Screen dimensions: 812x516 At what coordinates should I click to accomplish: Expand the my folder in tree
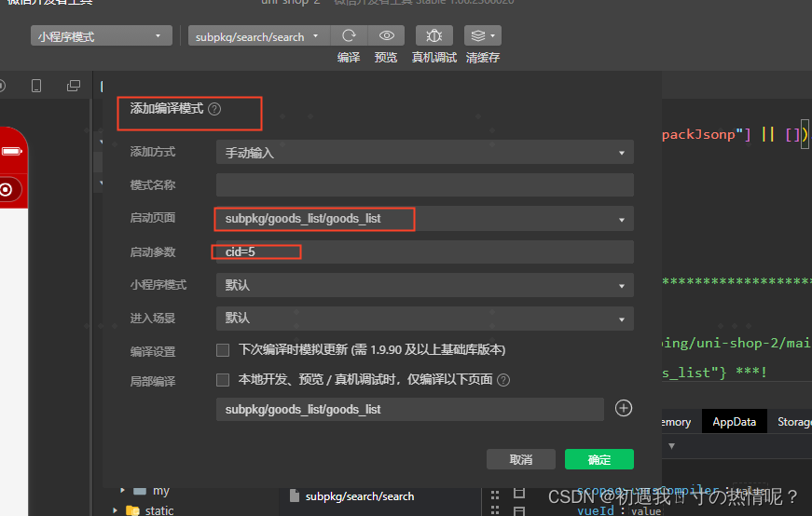[122, 490]
